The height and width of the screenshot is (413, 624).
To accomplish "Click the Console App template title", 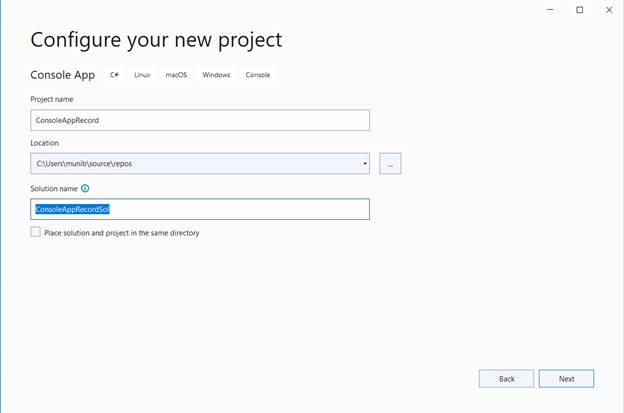I will click(x=63, y=75).
